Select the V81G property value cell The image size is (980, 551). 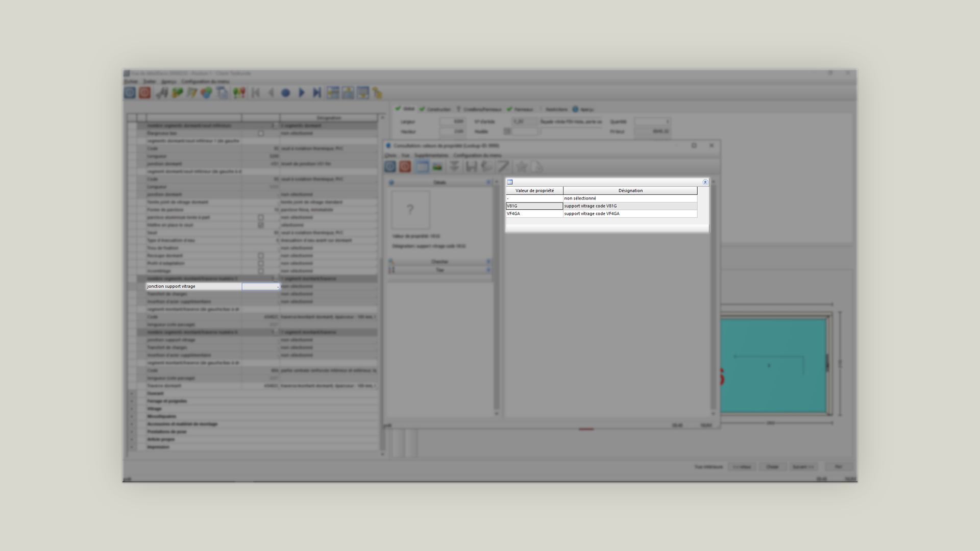tap(534, 206)
